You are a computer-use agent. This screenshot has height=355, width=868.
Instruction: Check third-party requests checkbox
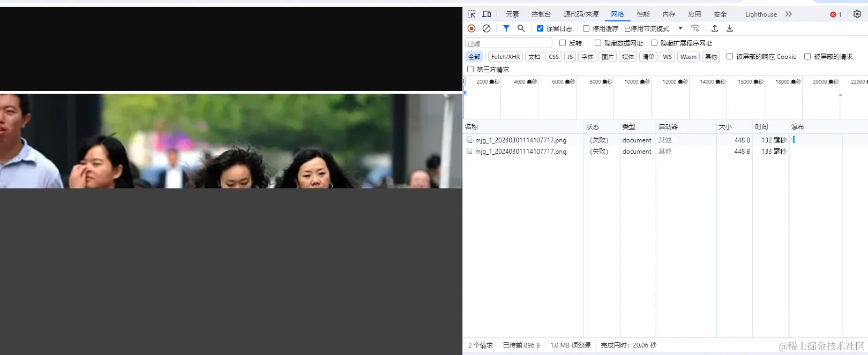pos(470,69)
